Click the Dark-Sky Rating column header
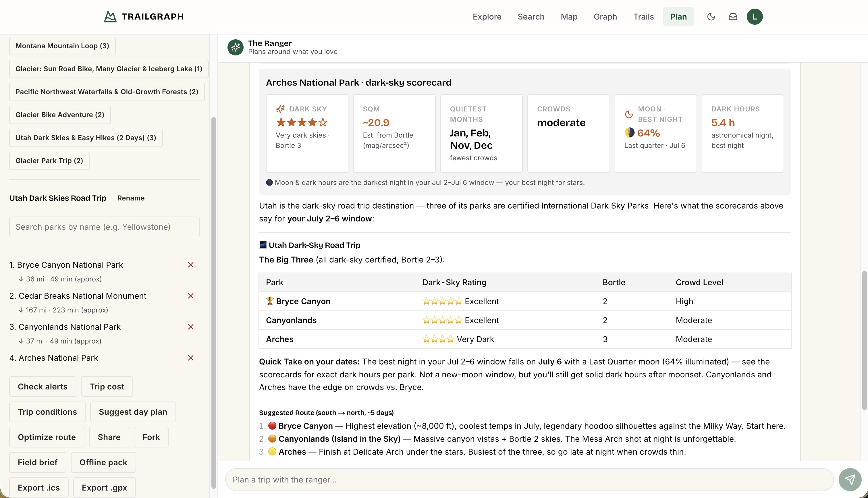Viewport: 868px width, 498px height. coord(454,282)
